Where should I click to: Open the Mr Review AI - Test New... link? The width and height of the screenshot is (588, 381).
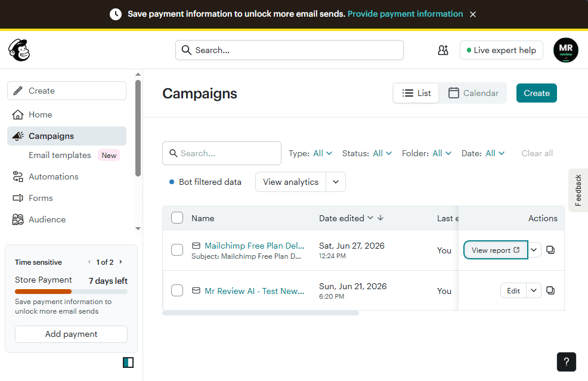pyautogui.click(x=254, y=290)
